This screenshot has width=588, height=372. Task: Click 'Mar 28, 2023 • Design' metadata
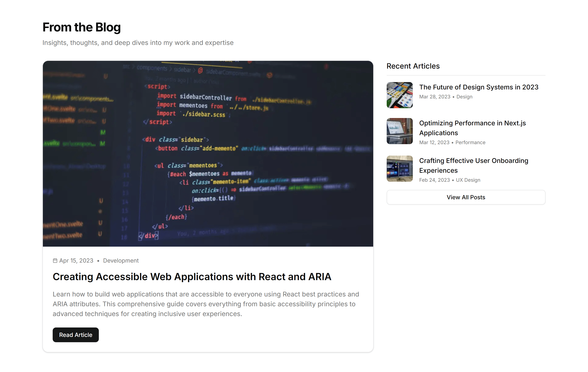point(446,97)
